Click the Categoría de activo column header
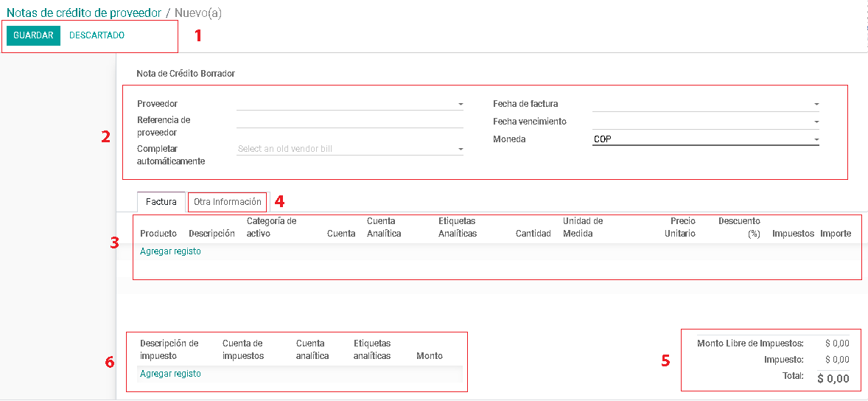The height and width of the screenshot is (401, 868). [x=272, y=228]
